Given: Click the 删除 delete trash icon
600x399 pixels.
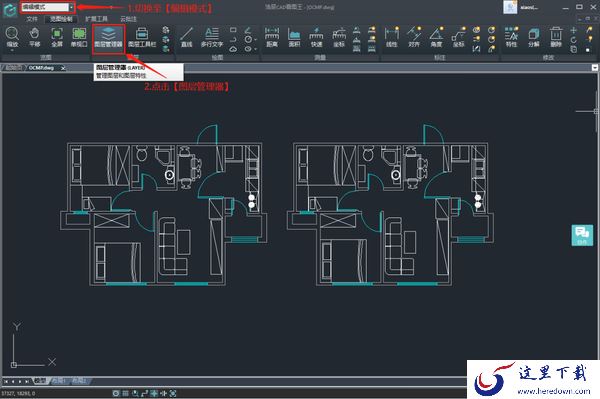Looking at the screenshot, I should (x=556, y=37).
